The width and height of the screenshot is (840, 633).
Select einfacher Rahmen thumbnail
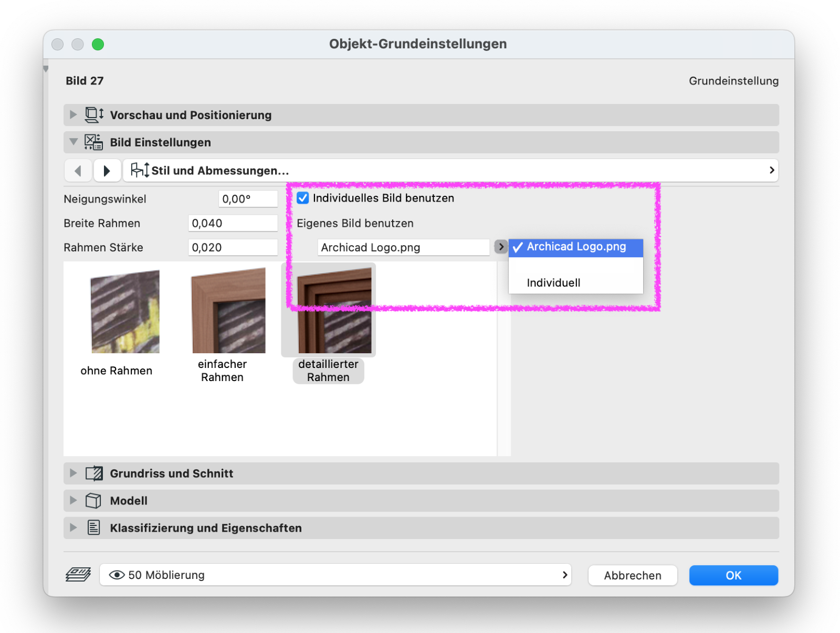[x=228, y=311]
